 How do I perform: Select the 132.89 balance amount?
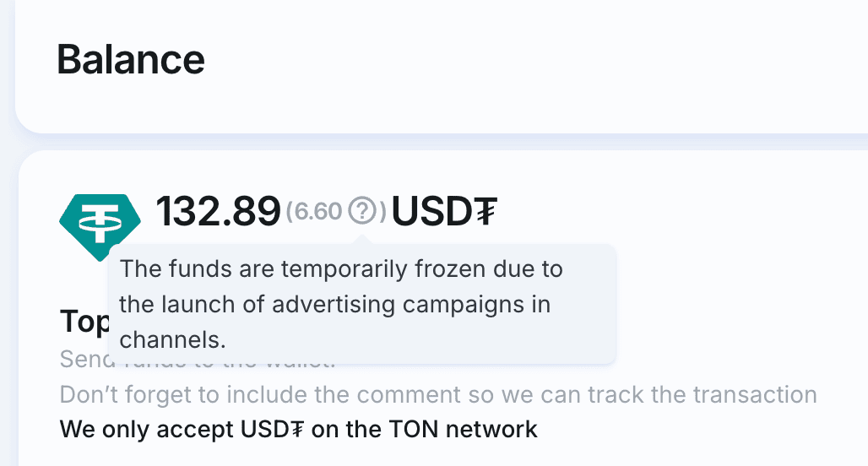pos(218,211)
